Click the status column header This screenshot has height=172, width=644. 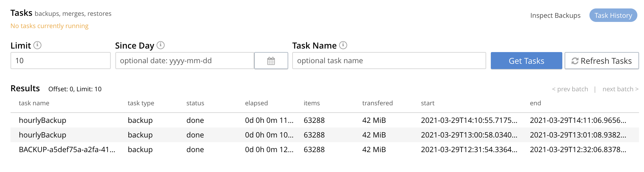tap(195, 103)
